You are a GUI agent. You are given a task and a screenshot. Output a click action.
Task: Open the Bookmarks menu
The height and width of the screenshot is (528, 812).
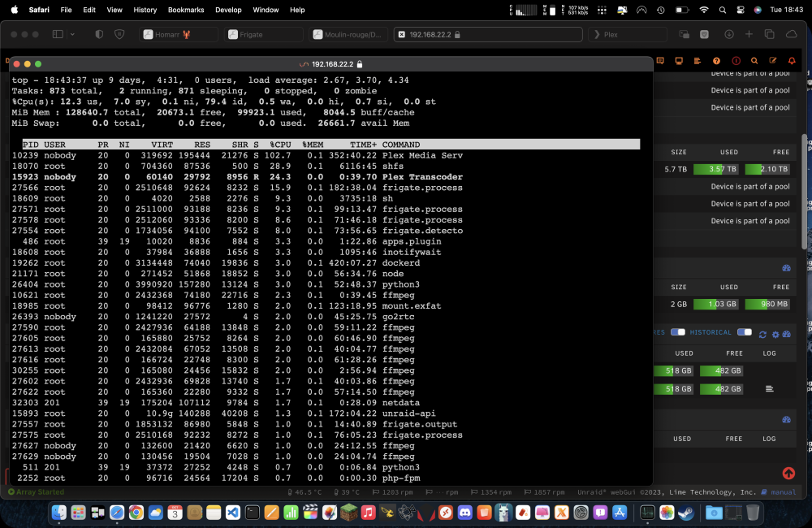point(186,10)
